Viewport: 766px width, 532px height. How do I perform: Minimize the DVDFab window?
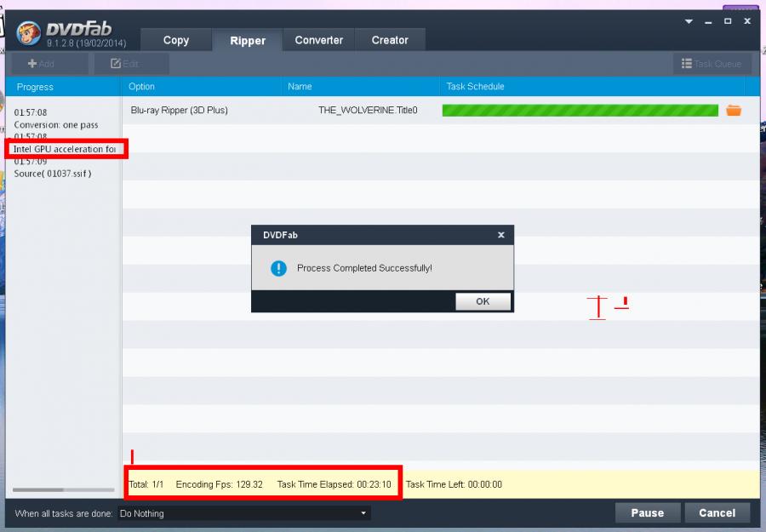[708, 22]
